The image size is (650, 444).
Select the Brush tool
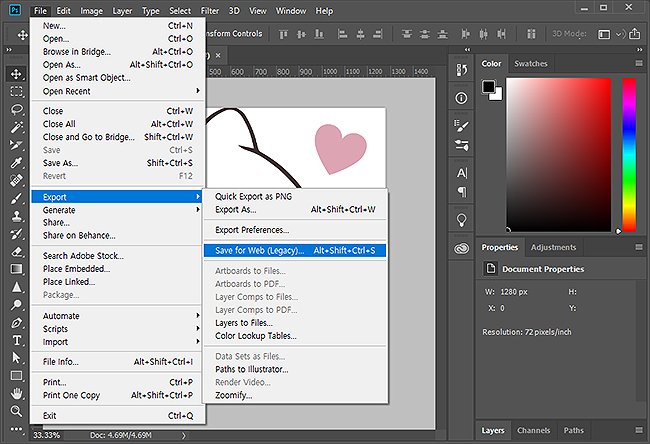(16, 199)
